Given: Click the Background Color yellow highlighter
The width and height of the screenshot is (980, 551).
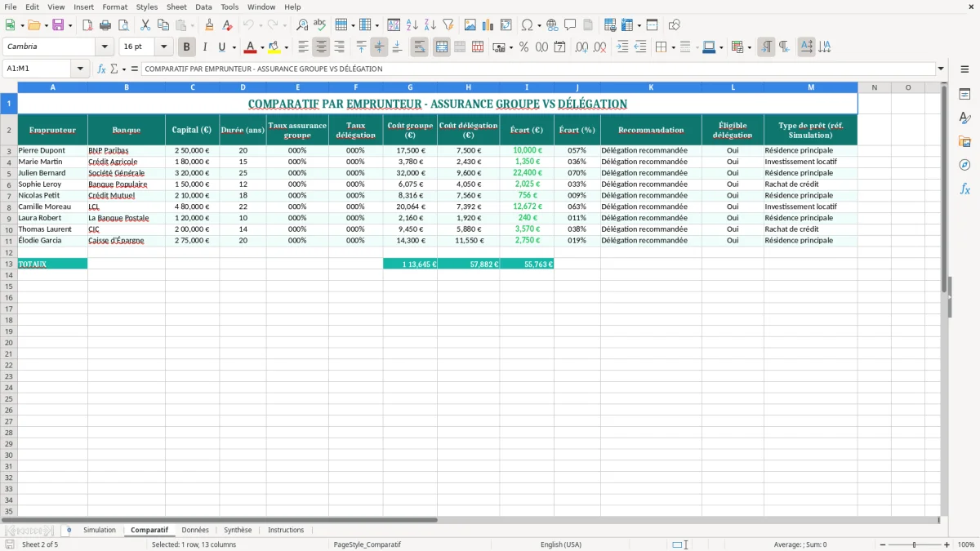Looking at the screenshot, I should tap(274, 47).
